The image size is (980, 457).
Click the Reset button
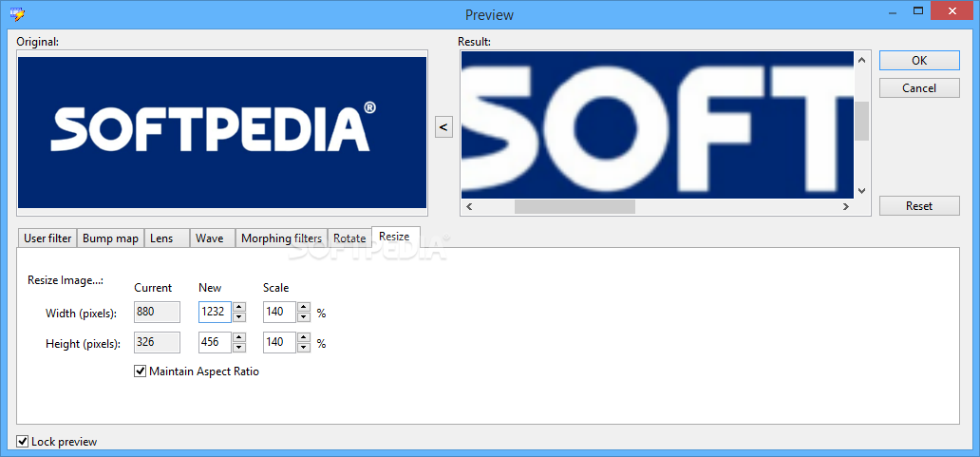919,205
